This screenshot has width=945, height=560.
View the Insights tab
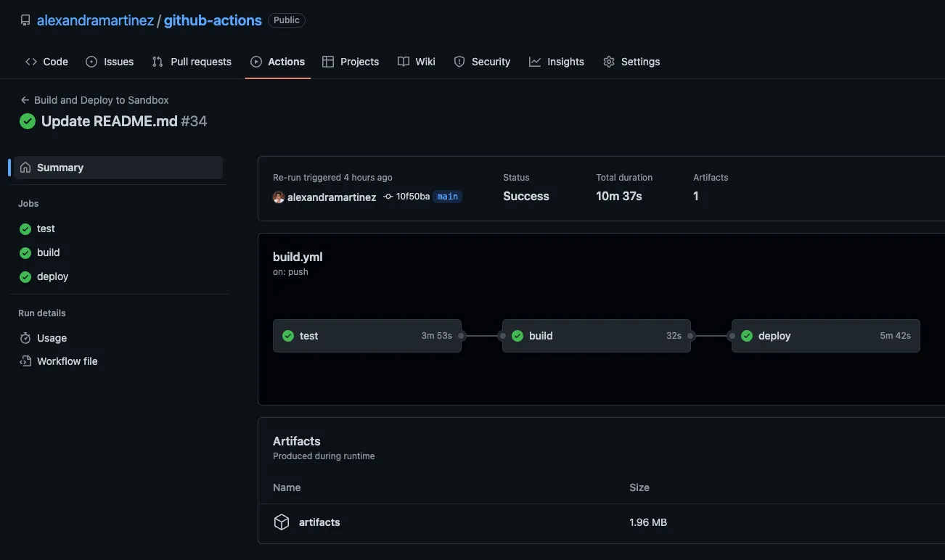(557, 62)
